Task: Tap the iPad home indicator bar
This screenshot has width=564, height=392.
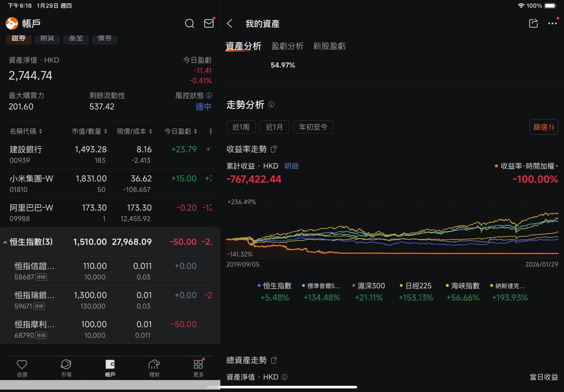Action: (x=282, y=387)
